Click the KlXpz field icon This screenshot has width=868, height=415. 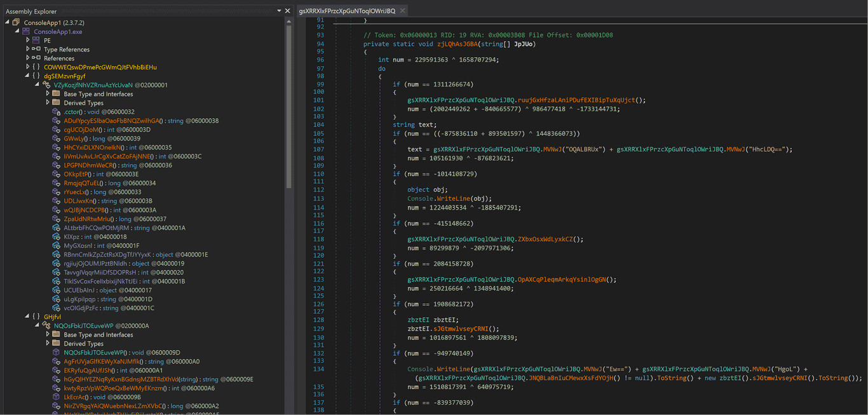(x=57, y=236)
